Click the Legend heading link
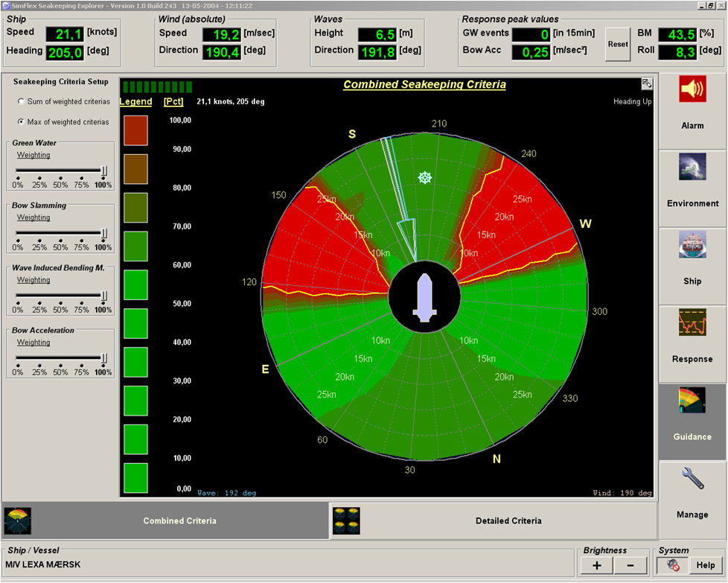728x583 pixels. pos(135,102)
